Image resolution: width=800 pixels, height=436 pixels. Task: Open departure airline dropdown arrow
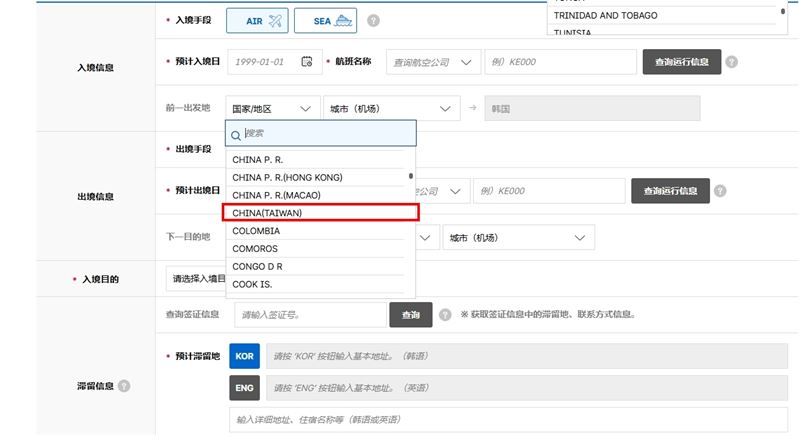455,191
